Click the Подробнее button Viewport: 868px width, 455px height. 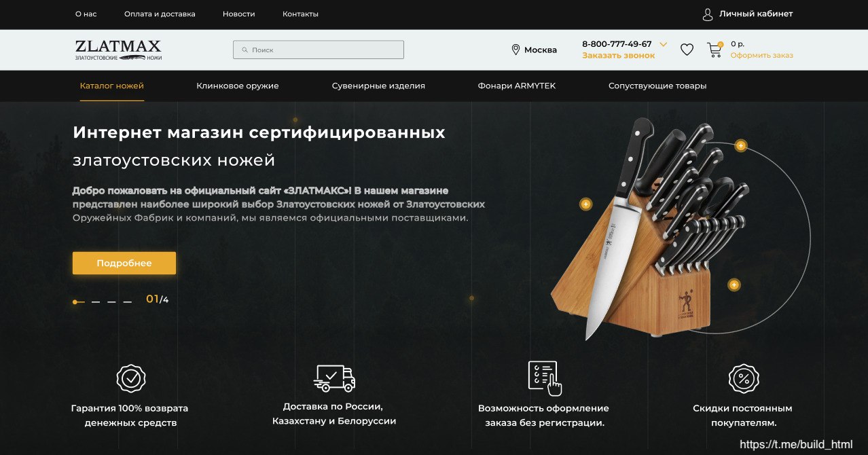(124, 263)
